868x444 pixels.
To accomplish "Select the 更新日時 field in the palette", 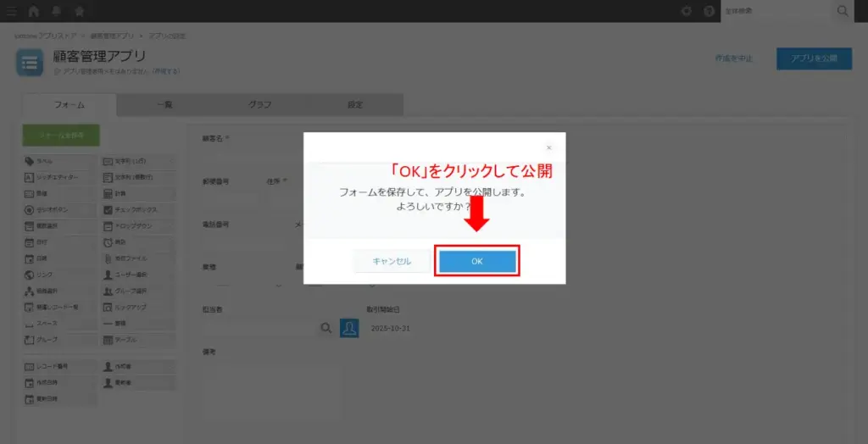I will (x=60, y=398).
